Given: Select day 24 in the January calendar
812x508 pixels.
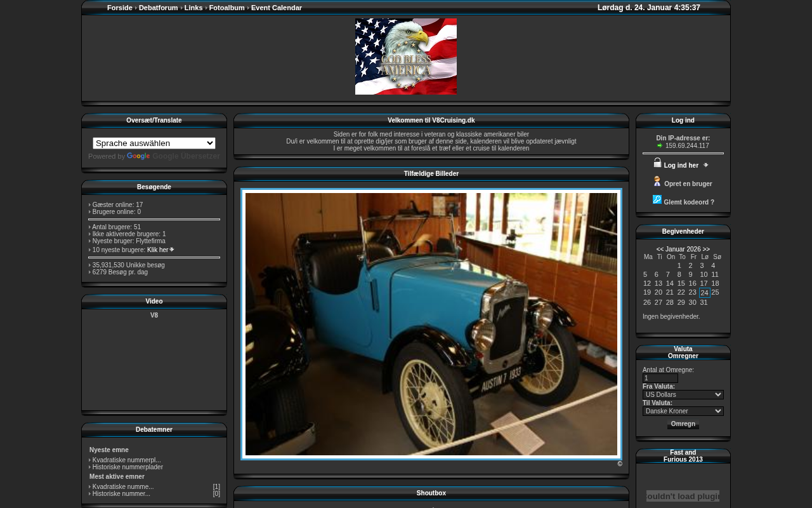Looking at the screenshot, I should pyautogui.click(x=704, y=293).
